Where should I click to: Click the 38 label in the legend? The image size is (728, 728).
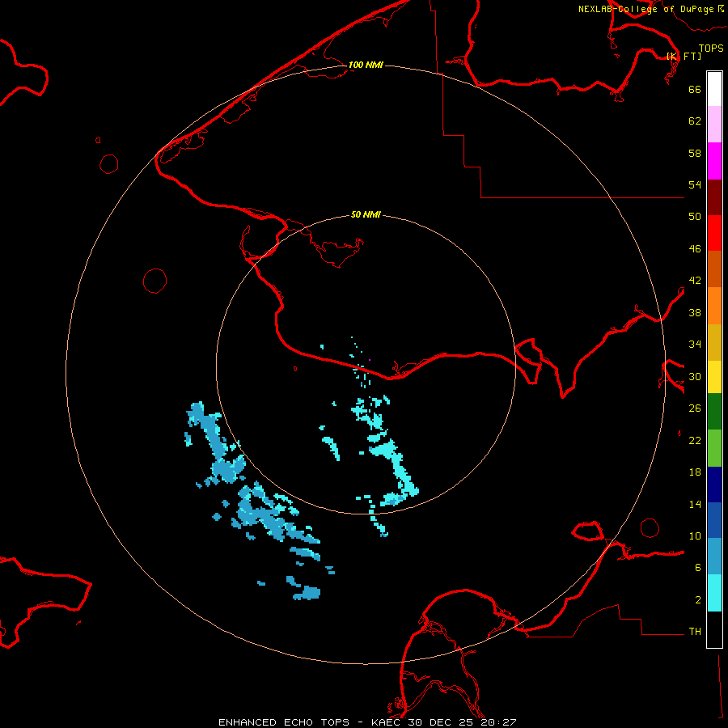(695, 312)
